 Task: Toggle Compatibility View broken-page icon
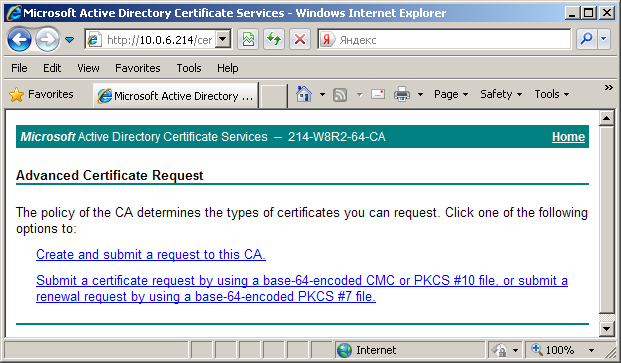coord(248,39)
